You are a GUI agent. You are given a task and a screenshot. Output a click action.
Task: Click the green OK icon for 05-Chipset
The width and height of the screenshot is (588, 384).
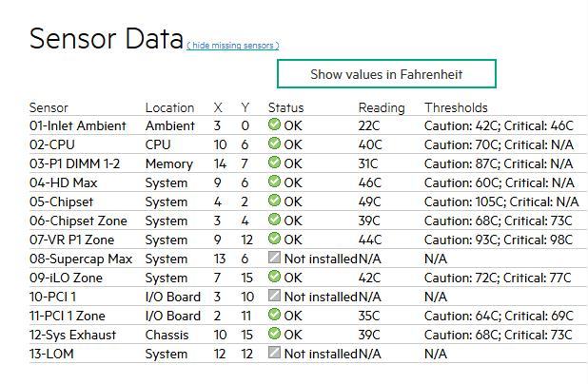coord(274,201)
